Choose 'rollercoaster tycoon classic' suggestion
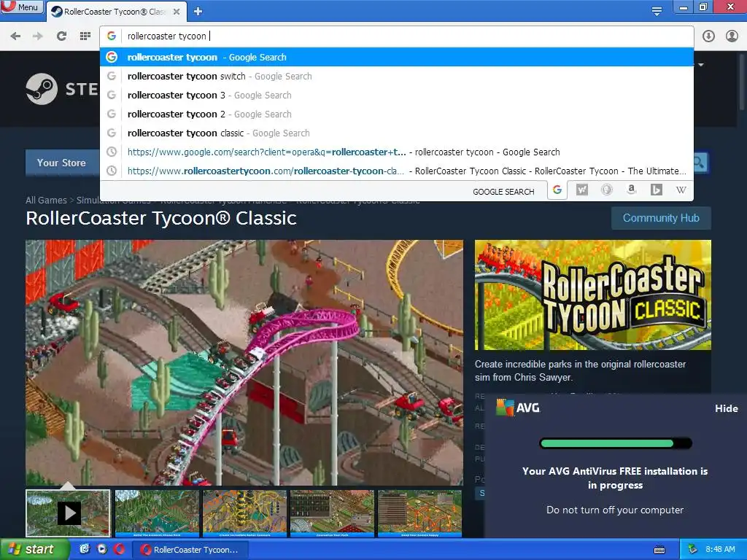The image size is (747, 560). pos(397,133)
